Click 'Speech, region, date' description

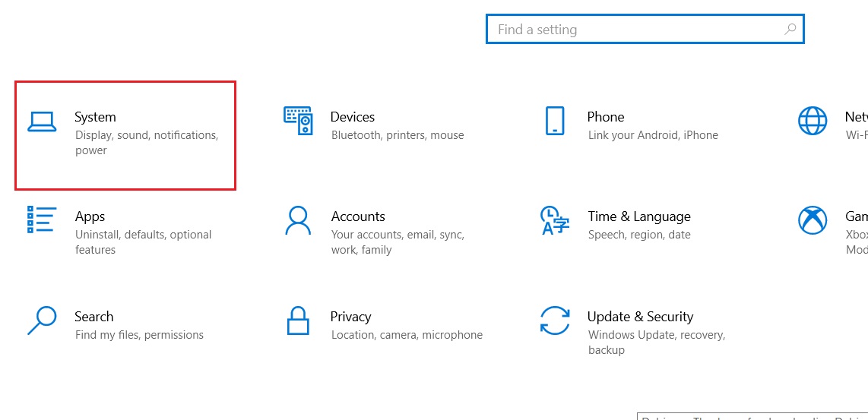point(639,235)
